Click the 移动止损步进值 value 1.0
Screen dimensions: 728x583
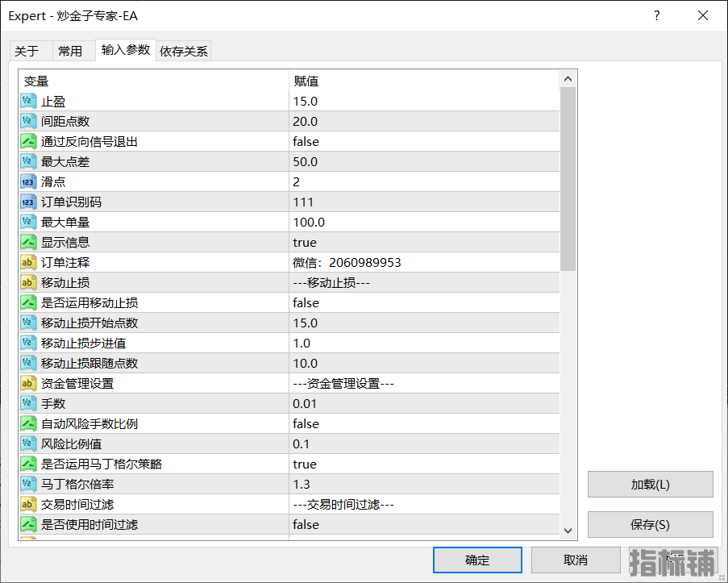[302, 343]
